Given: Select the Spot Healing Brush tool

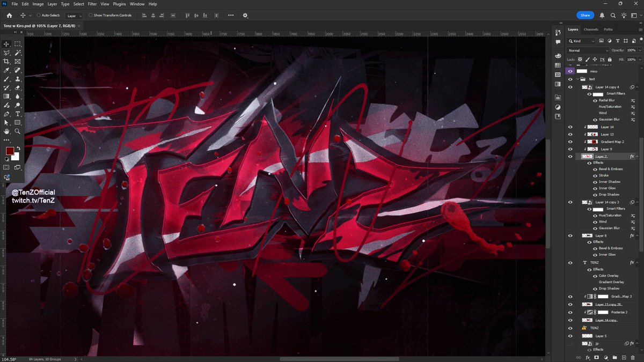Looking at the screenshot, I should click(18, 70).
